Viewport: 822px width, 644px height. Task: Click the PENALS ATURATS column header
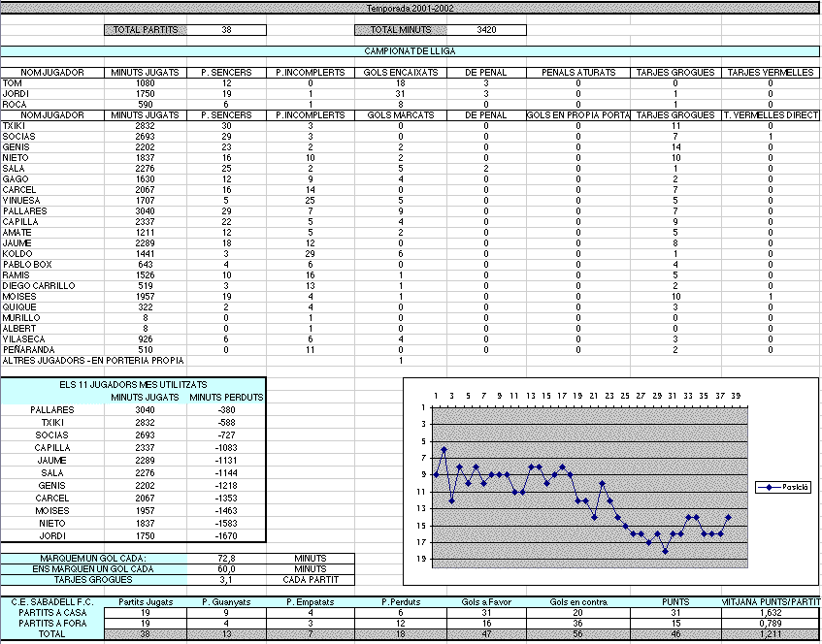pos(577,73)
